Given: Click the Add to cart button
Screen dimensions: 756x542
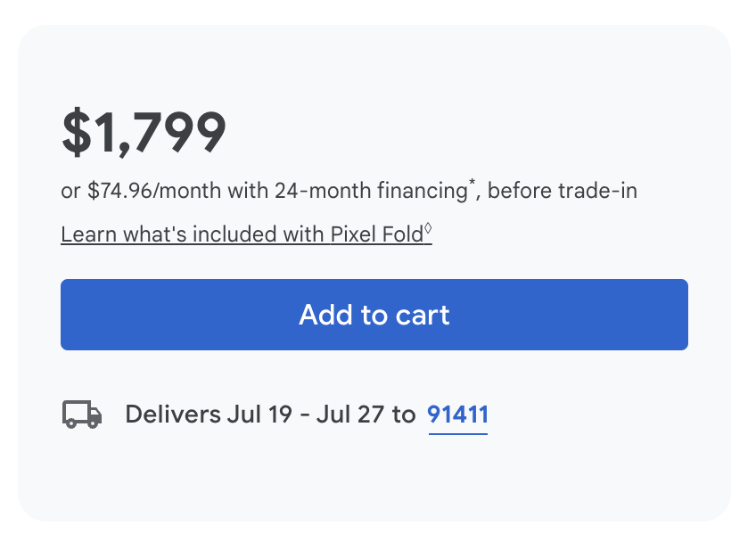Looking at the screenshot, I should pyautogui.click(x=374, y=315).
